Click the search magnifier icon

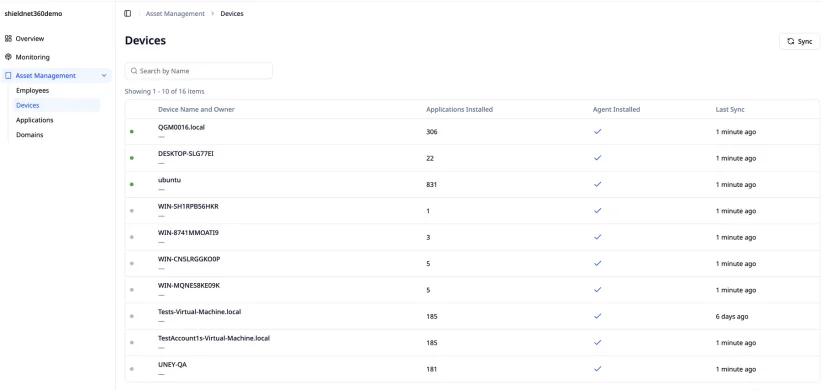click(x=134, y=71)
